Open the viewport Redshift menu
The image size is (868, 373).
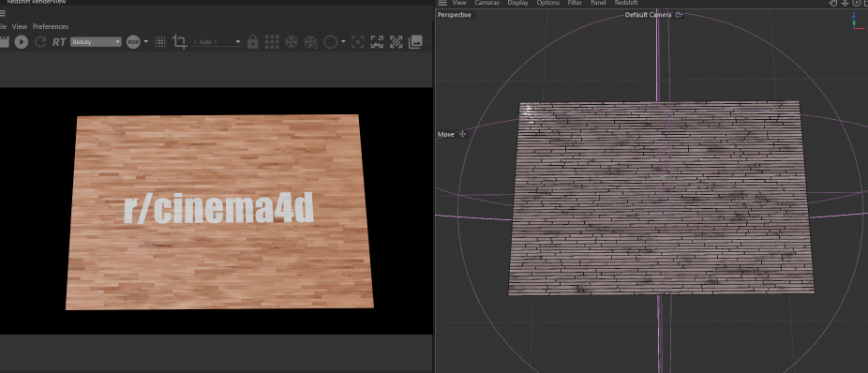[626, 3]
